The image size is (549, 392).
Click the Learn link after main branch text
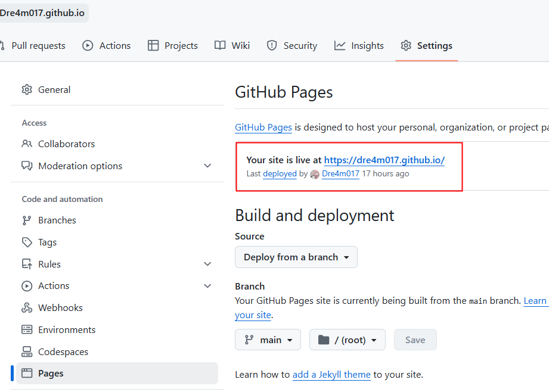click(x=535, y=301)
